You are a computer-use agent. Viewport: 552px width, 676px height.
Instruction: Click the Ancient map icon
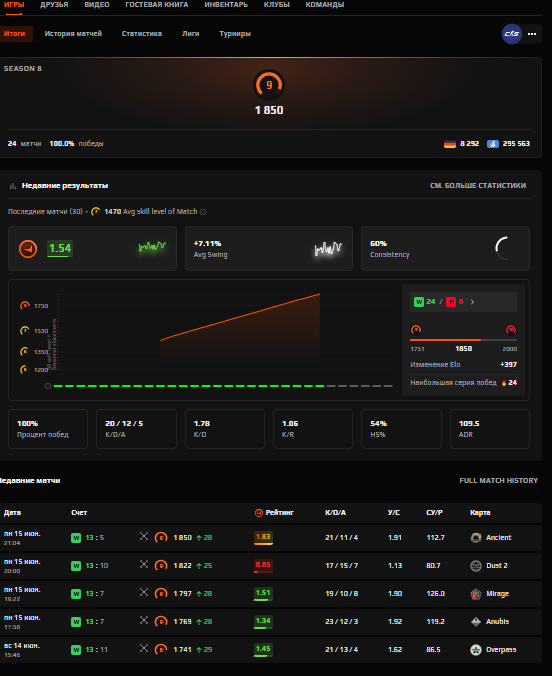[476, 538]
